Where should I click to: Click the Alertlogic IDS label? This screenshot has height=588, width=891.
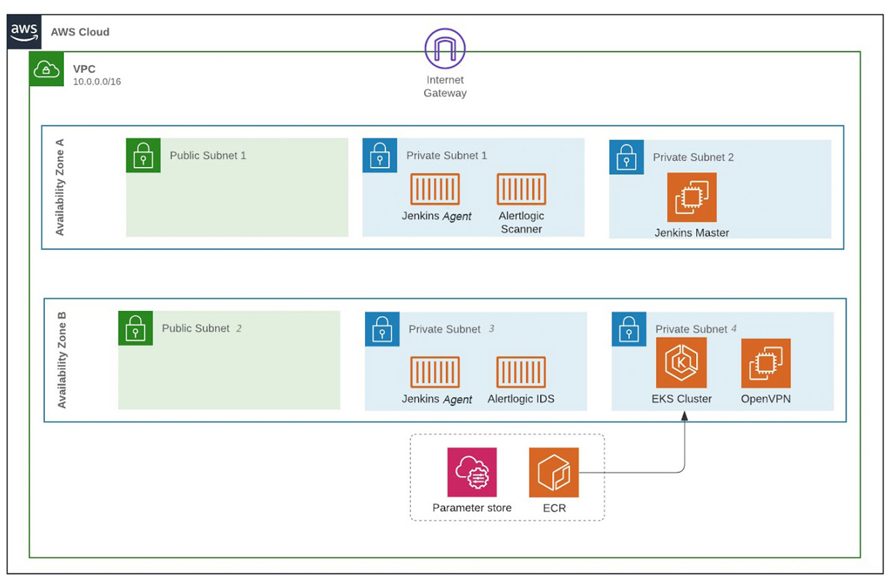tap(521, 399)
